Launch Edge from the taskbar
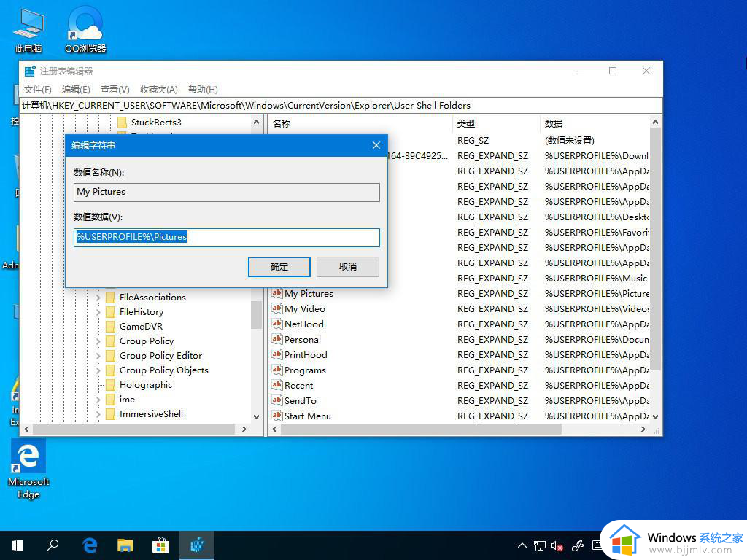This screenshot has width=747, height=560. [x=90, y=545]
